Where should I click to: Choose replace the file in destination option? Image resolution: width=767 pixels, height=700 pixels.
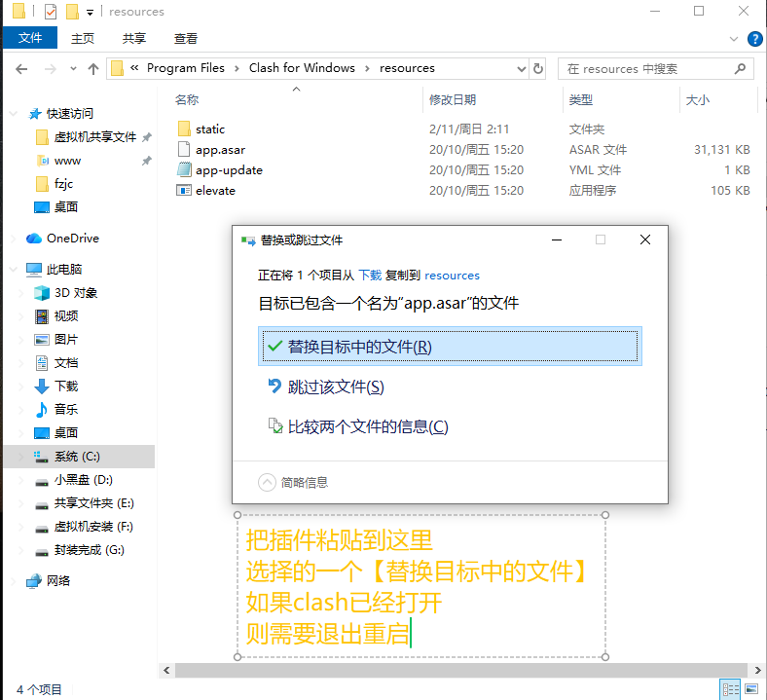[449, 347]
